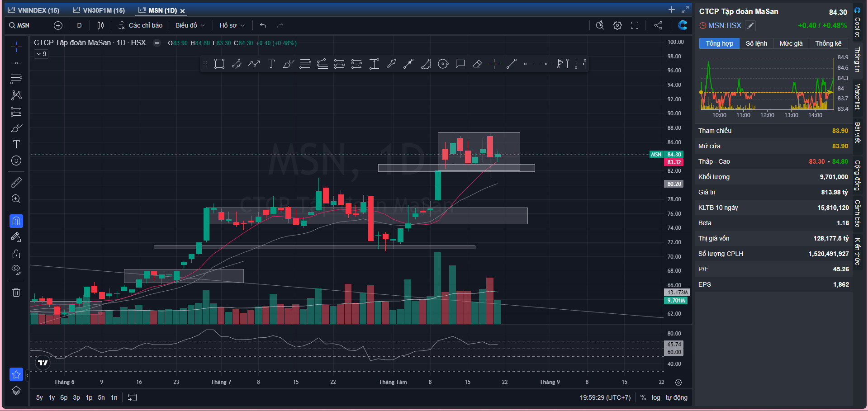Select the ruler measure tool
This screenshot has height=411, width=868.
tap(16, 183)
